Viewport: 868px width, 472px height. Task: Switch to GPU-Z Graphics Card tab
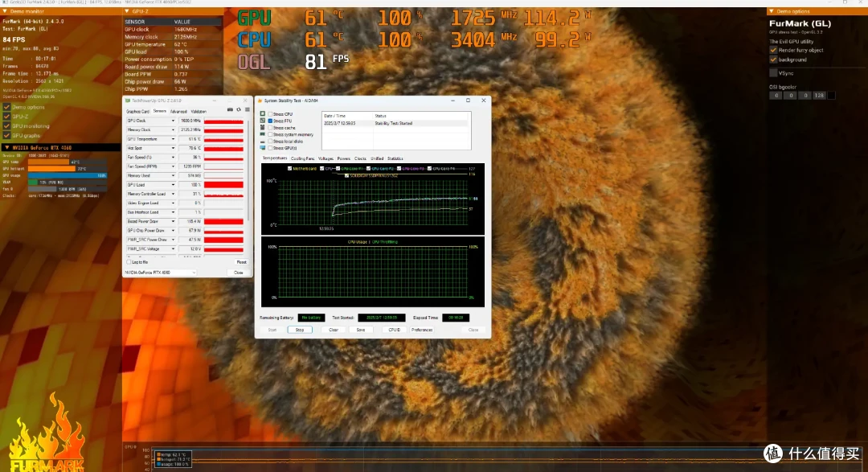(138, 111)
